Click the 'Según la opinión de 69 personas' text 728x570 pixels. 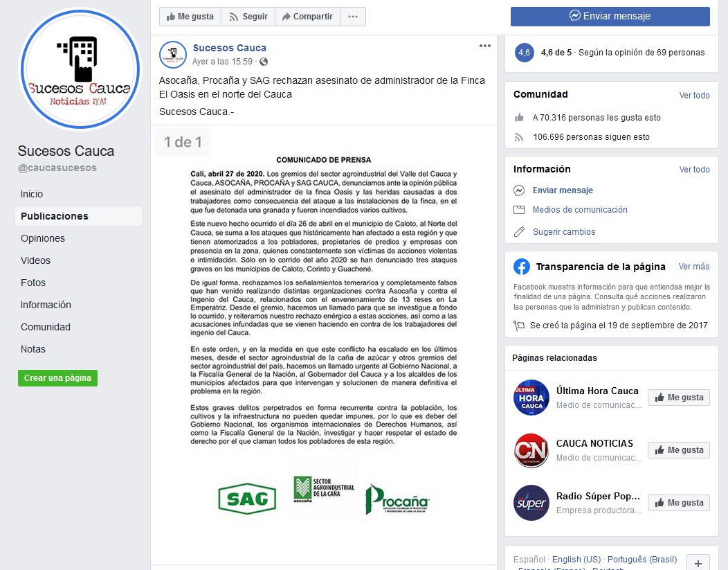pos(641,53)
